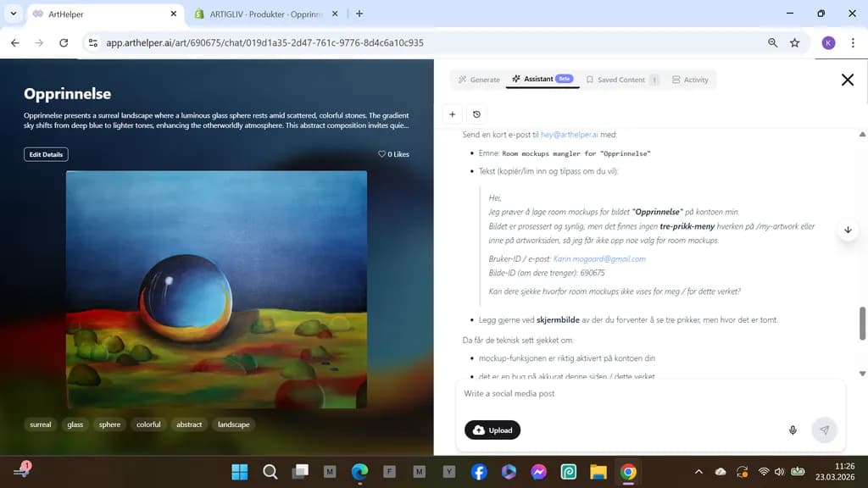
Task: Open Messenger from taskbar
Action: (x=538, y=472)
